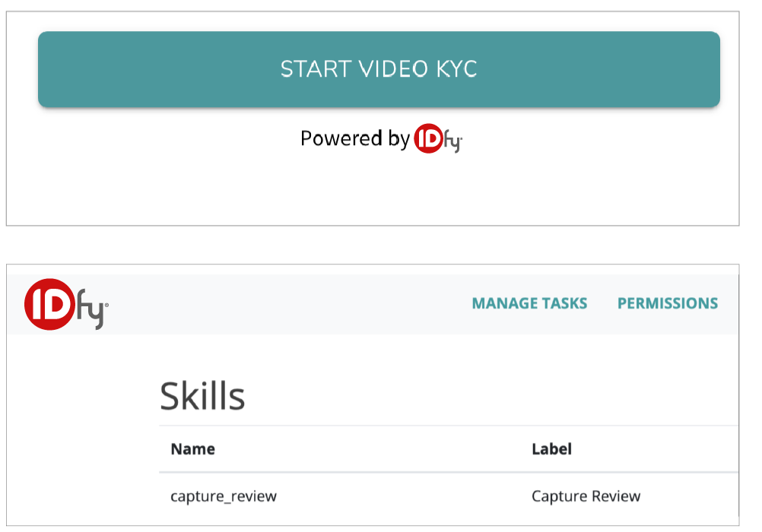The width and height of the screenshot is (762, 532).
Task: Click the Capture Review label cell
Action: pyautogui.click(x=586, y=496)
